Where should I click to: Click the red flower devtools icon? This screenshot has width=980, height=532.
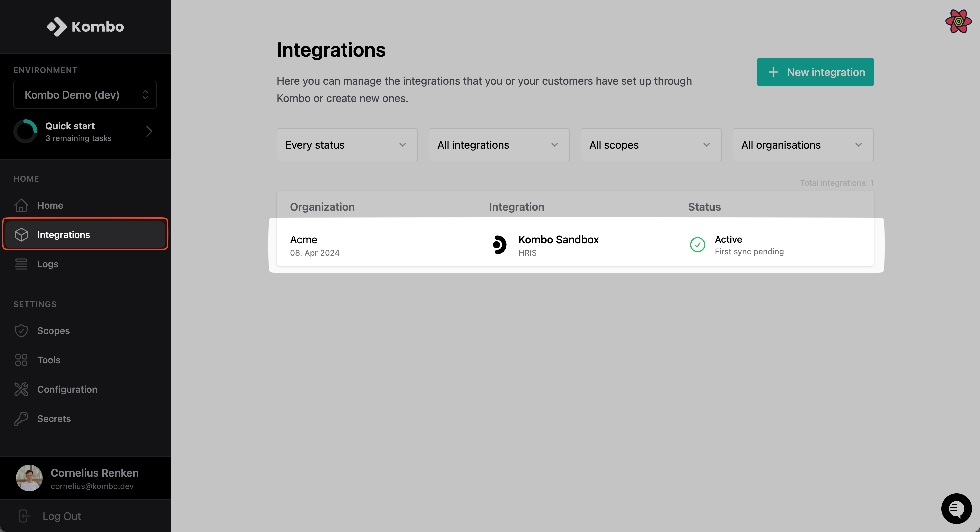pos(958,21)
